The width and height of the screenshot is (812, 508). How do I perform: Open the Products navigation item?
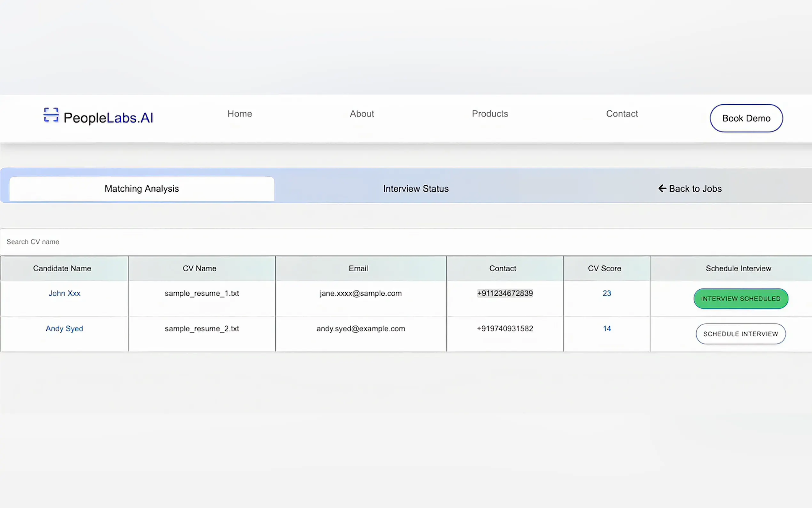coord(490,114)
